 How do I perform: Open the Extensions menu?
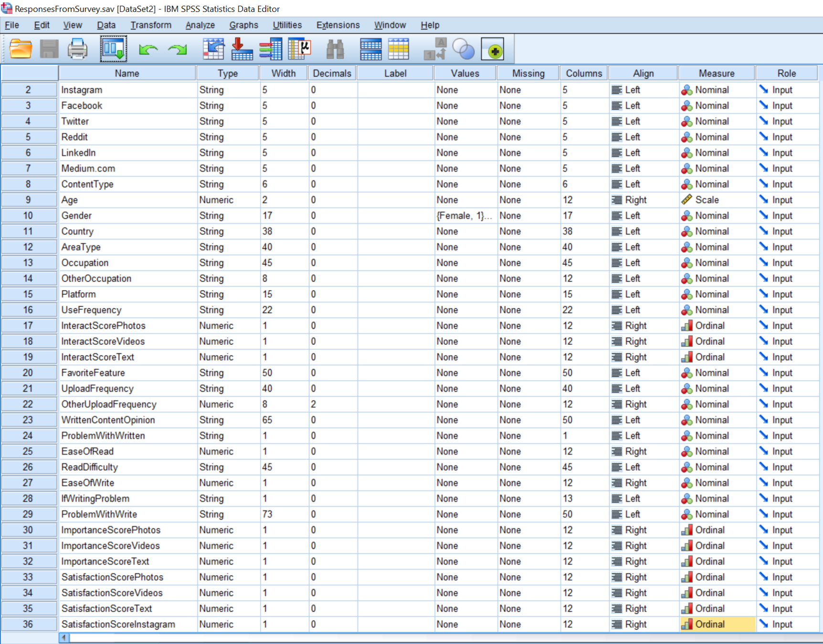[x=338, y=25]
